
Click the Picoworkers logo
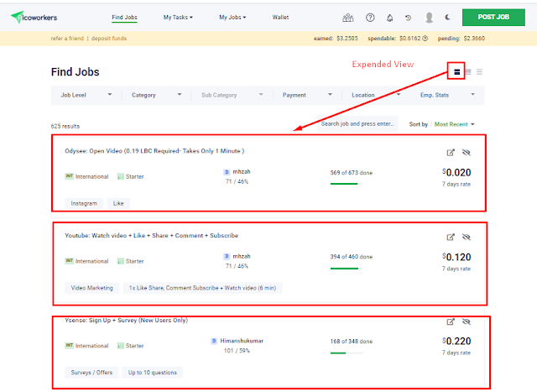(34, 17)
